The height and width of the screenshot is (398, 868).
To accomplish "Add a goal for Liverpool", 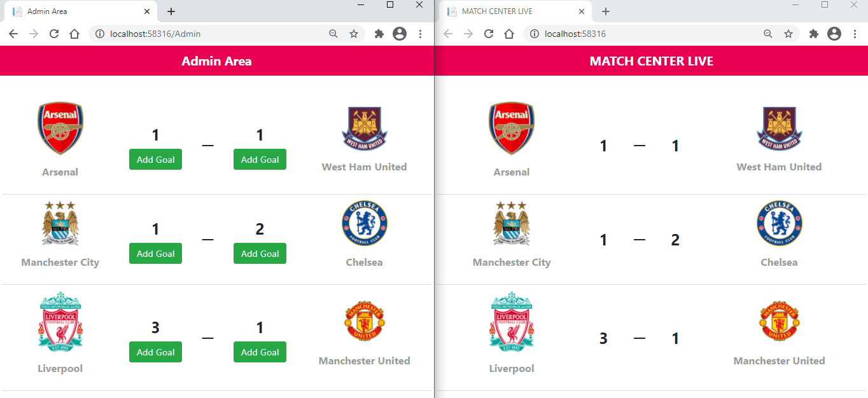I will pos(155,352).
